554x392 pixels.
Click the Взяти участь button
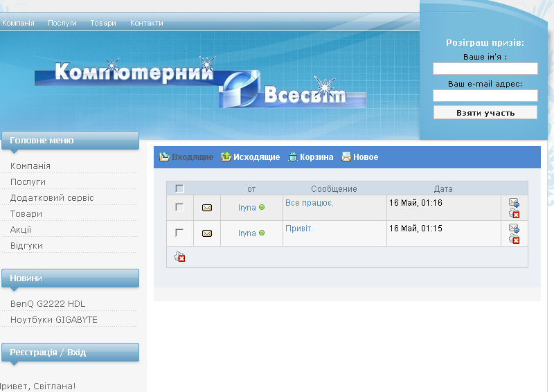click(x=485, y=112)
